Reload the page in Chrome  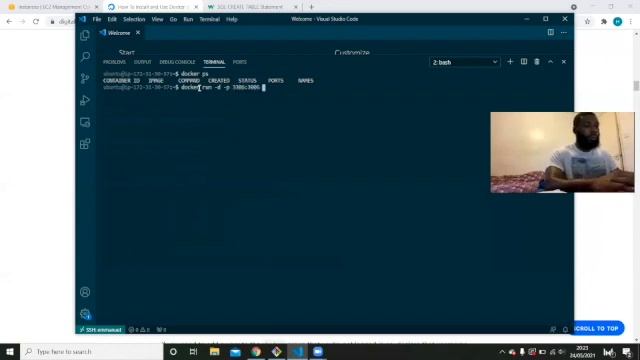36,22
